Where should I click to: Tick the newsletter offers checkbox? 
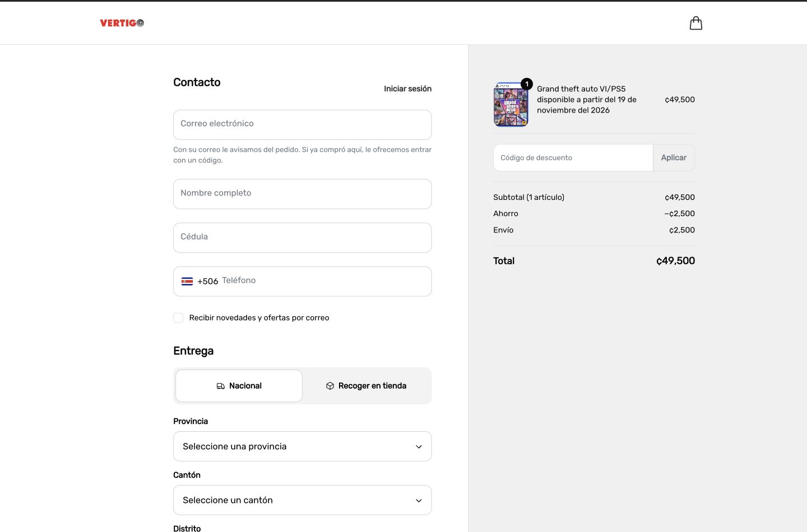point(178,318)
